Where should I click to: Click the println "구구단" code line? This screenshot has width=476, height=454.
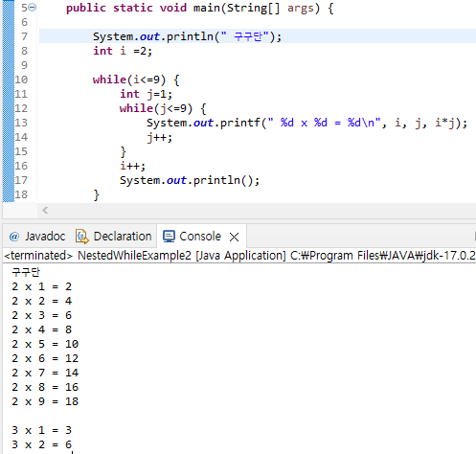(x=187, y=36)
